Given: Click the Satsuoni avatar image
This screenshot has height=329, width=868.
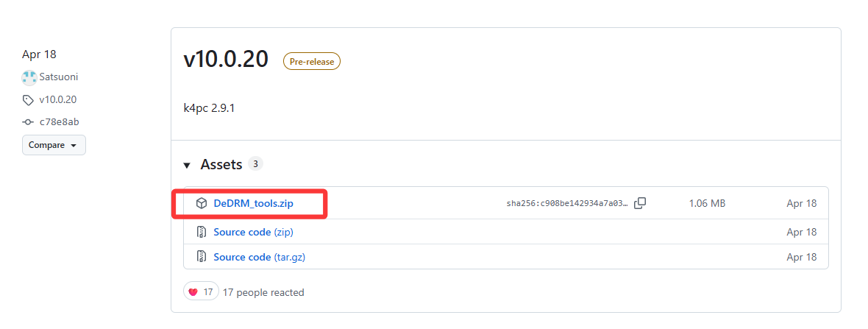Looking at the screenshot, I should pos(29,77).
